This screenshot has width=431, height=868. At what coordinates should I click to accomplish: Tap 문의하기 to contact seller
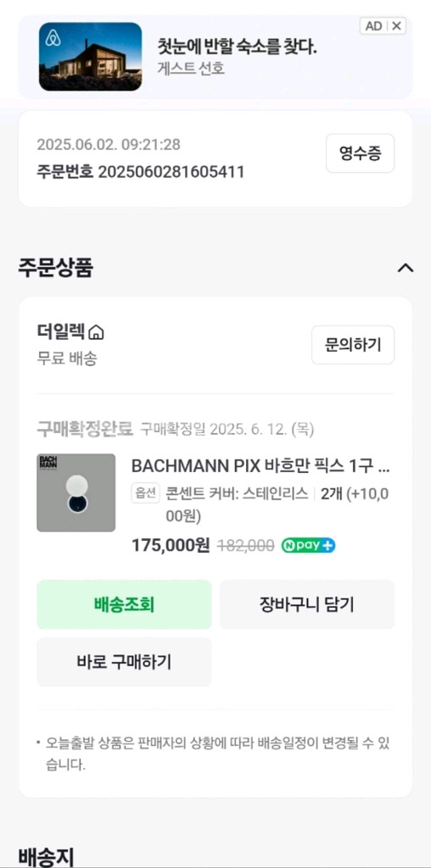coord(353,345)
